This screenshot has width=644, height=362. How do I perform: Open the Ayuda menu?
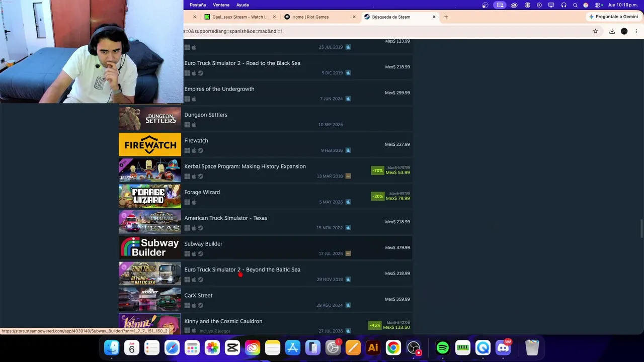coord(243,5)
